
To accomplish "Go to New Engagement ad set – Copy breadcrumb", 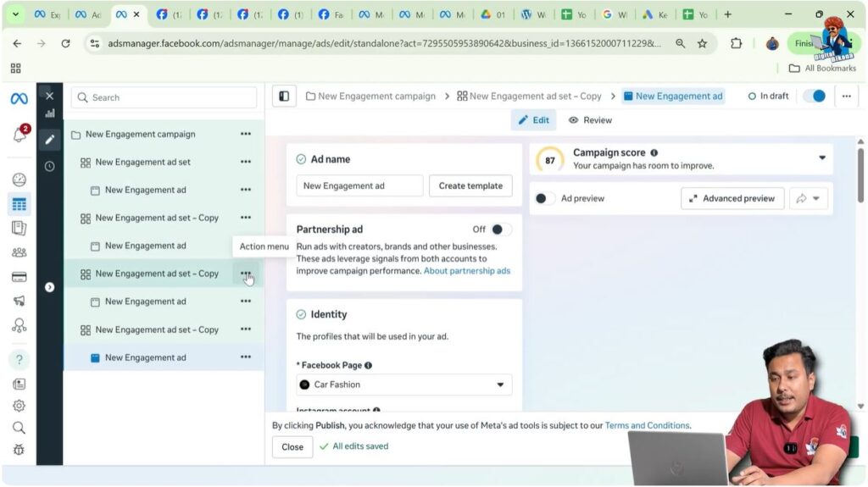I will [x=529, y=97].
